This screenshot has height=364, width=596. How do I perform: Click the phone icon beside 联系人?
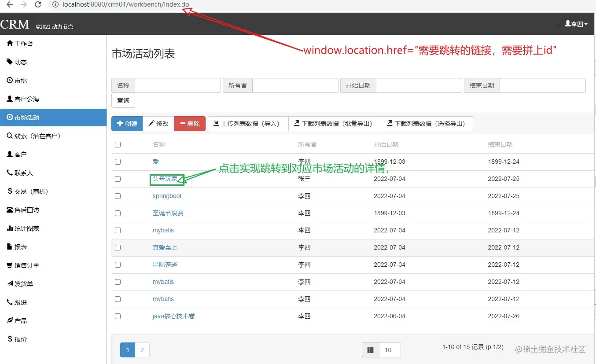10,173
